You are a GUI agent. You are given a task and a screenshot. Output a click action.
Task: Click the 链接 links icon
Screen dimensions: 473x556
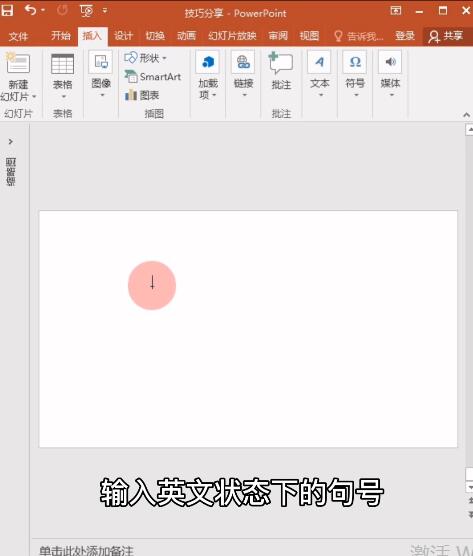[243, 62]
